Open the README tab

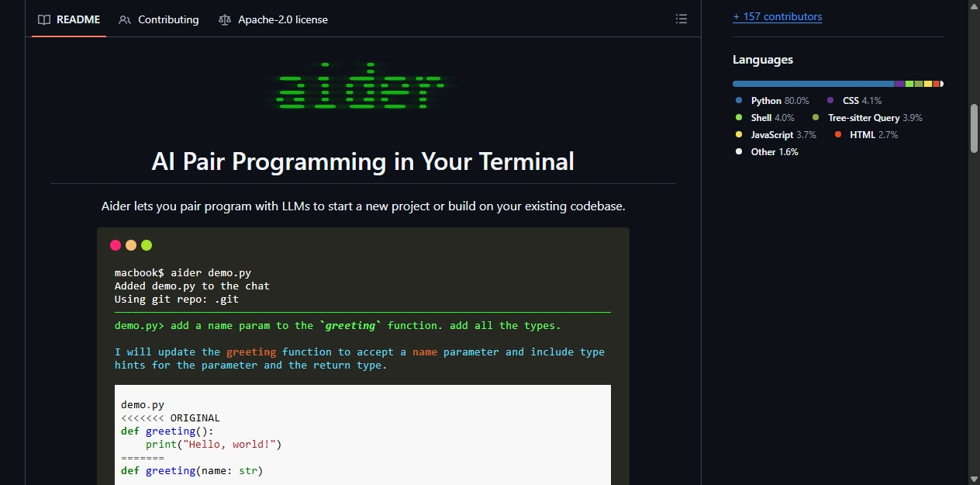pos(69,19)
